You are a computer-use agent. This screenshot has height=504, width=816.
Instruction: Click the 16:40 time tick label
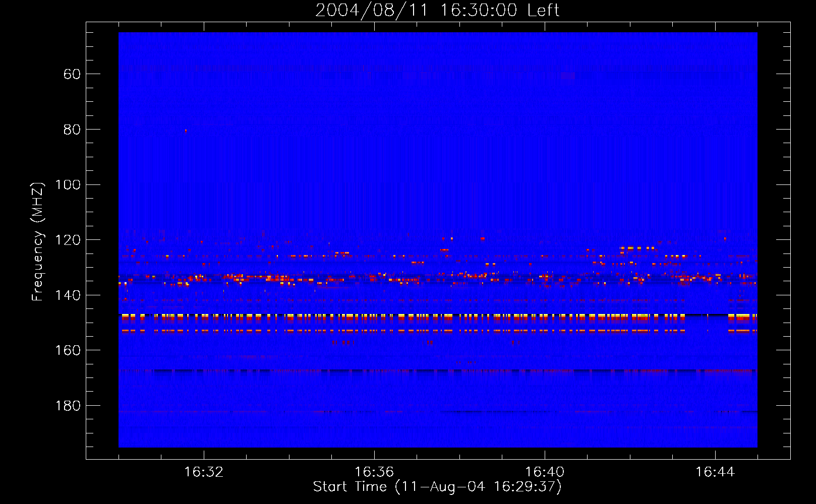point(545,472)
